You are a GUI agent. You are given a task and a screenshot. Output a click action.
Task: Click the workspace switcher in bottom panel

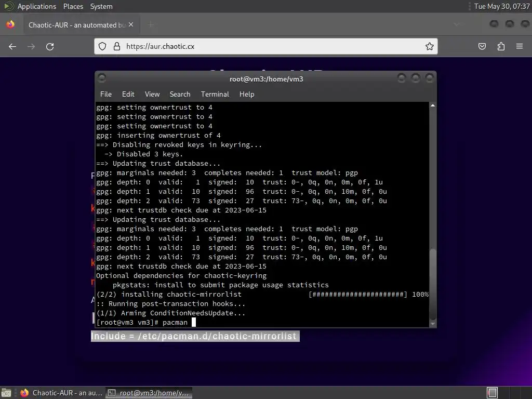click(492, 393)
